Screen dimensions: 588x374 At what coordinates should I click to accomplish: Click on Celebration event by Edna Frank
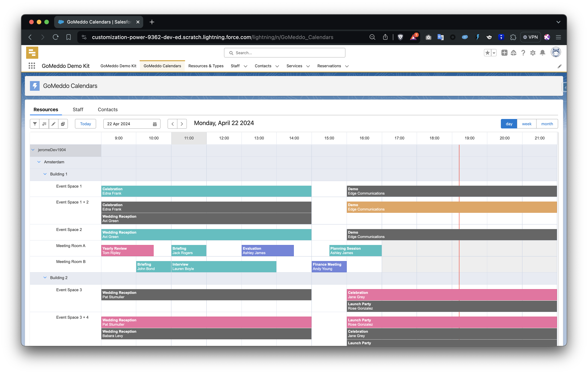tap(206, 191)
